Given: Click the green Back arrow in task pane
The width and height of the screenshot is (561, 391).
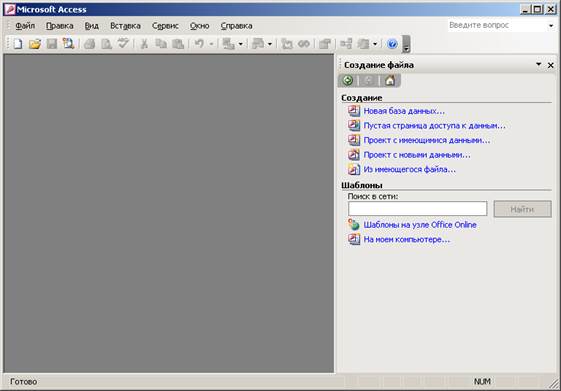Looking at the screenshot, I should [x=348, y=80].
